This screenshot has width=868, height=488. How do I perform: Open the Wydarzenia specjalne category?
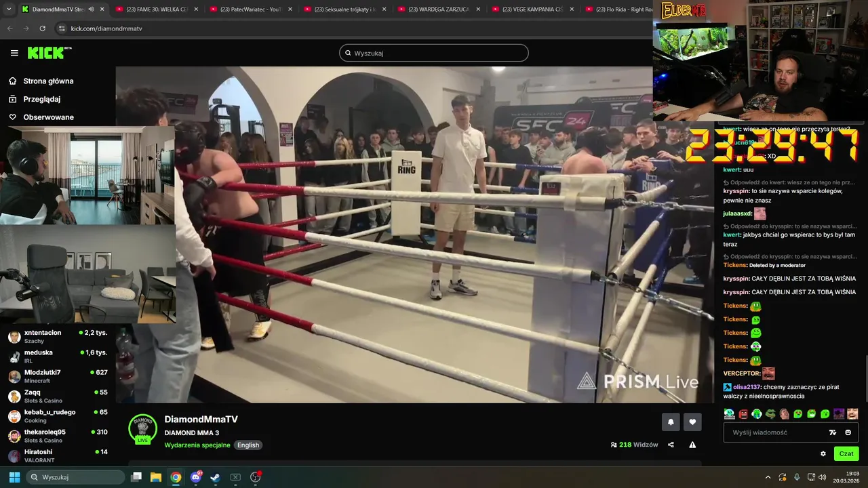pos(197,445)
